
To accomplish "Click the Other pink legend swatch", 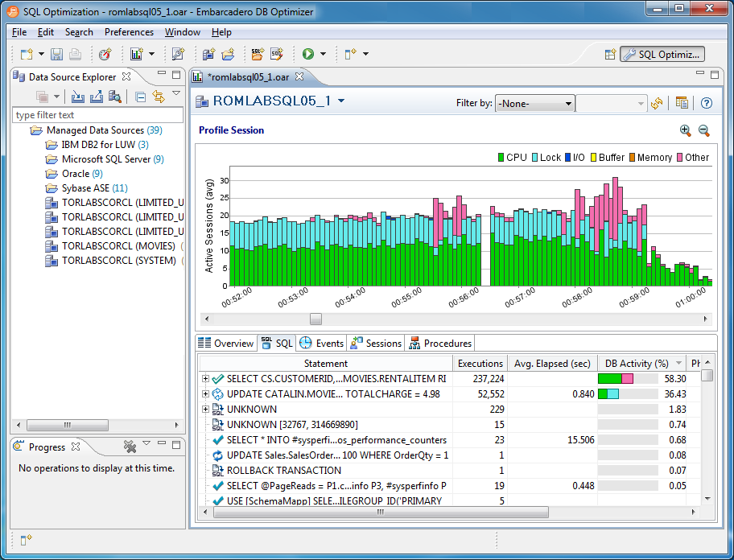I will pyautogui.click(x=680, y=158).
